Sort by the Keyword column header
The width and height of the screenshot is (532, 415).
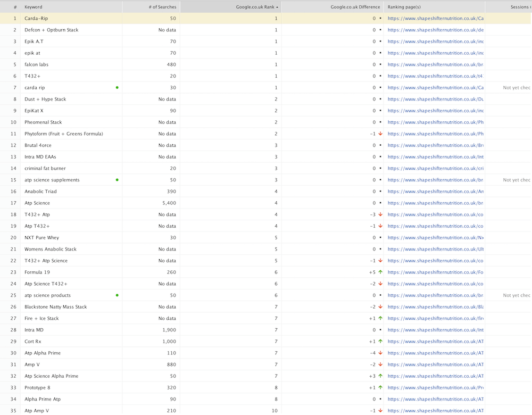[x=71, y=7]
